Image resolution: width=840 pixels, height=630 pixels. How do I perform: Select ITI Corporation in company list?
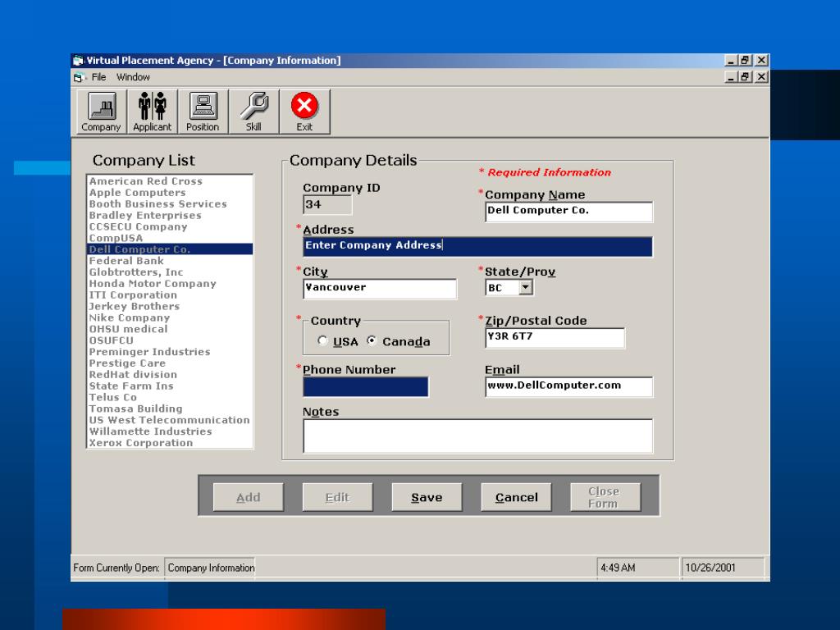170,294
